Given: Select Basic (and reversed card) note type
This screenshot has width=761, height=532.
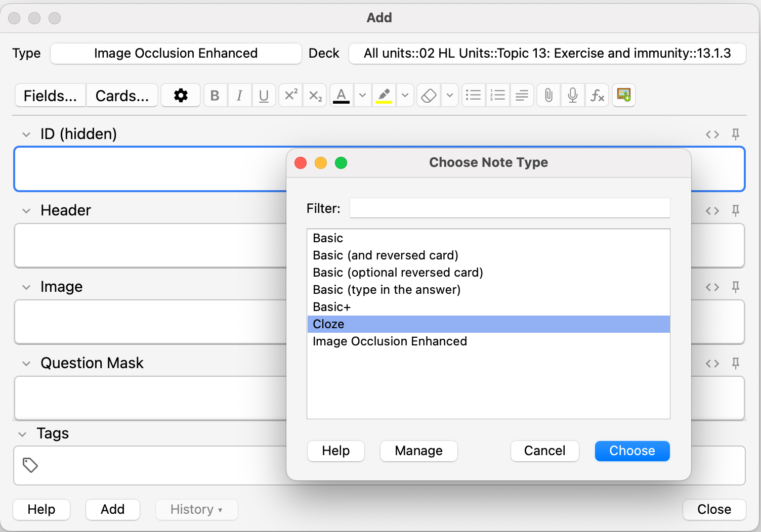Looking at the screenshot, I should [385, 255].
